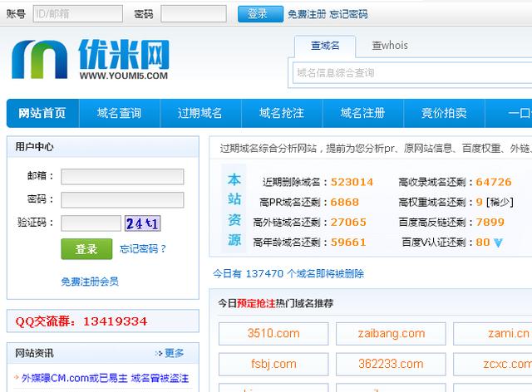Focus the top bar 密码 field
This screenshot has height=392, width=532.
pyautogui.click(x=194, y=14)
